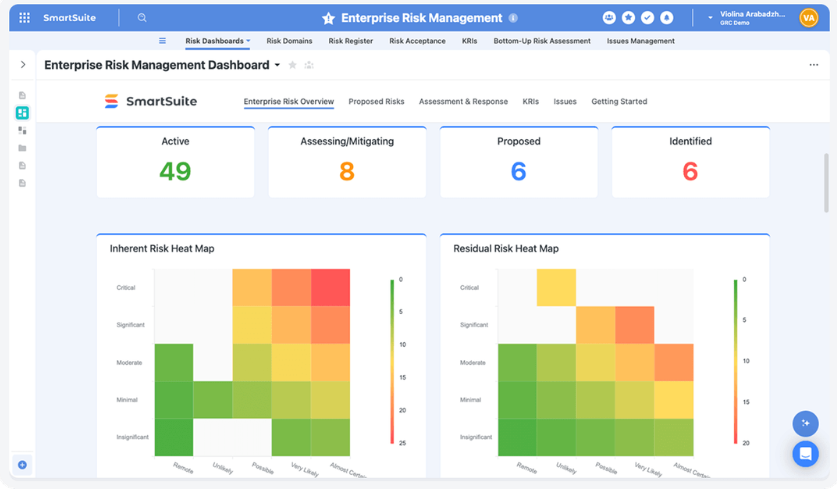Open the members icon in the top bar
837x492 pixels.
[x=609, y=18]
